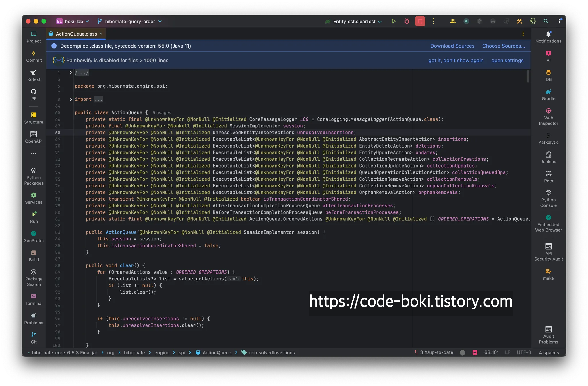Open the Jenkins tool window

coord(548,158)
